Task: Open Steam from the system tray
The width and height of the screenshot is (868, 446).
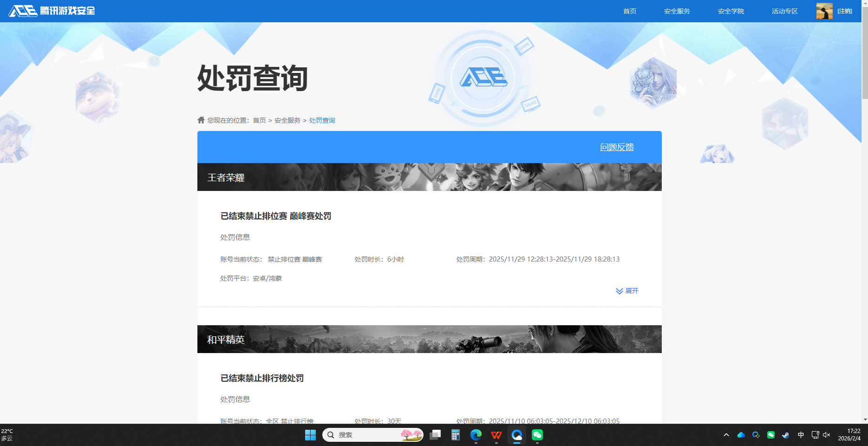Action: 786,435
